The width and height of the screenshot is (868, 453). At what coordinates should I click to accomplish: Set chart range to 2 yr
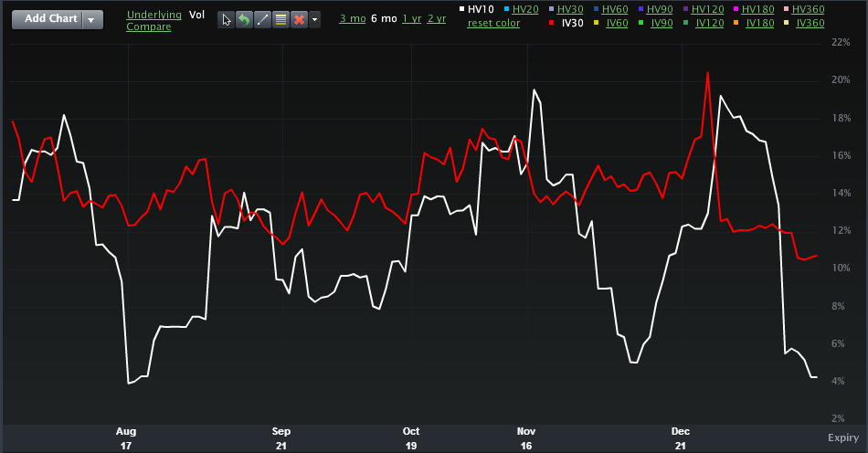[x=436, y=19]
